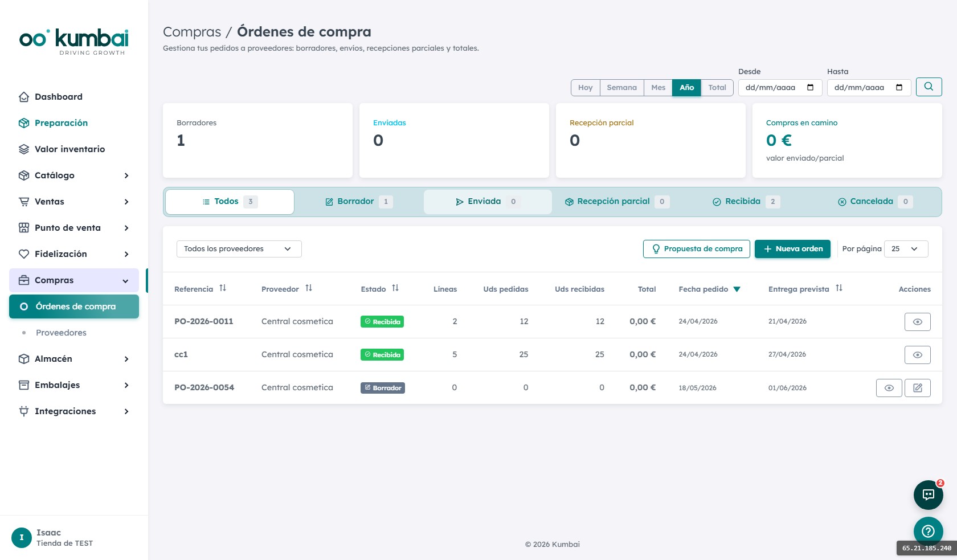Click the Nueva orden button
The width and height of the screenshot is (957, 560).
pyautogui.click(x=793, y=249)
